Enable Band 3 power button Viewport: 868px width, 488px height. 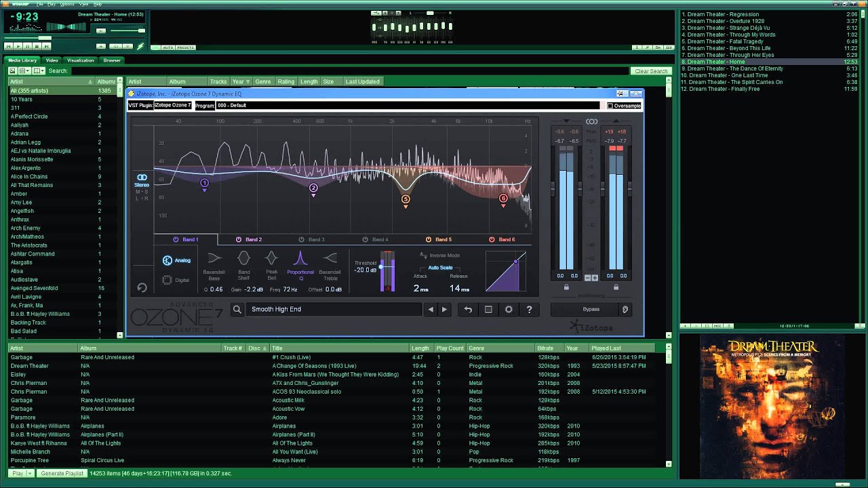[x=302, y=239]
